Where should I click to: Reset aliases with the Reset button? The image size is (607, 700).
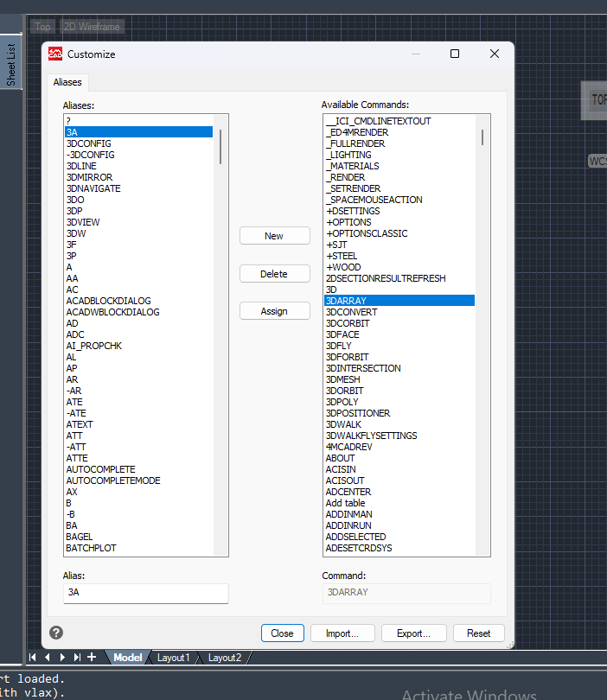coord(478,633)
